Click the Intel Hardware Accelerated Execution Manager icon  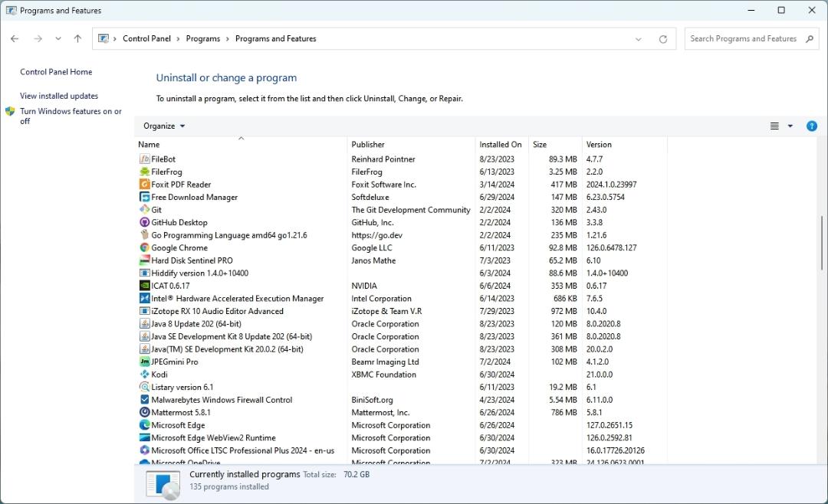(x=144, y=298)
